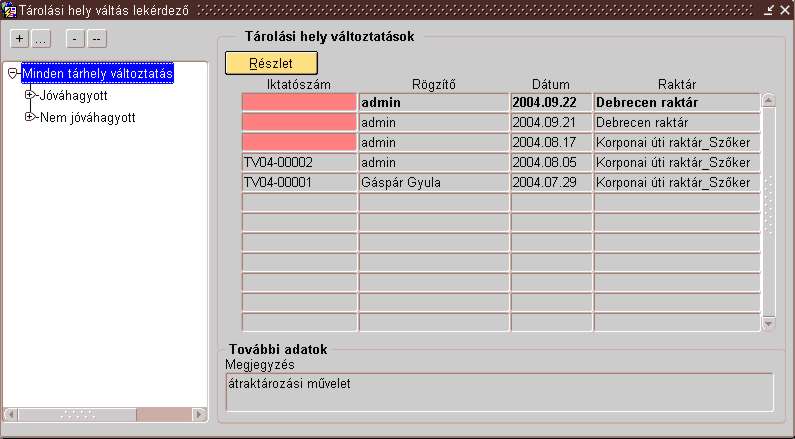Click the date 2004.08.17 cell
Screen dimensions: 795x439
[x=552, y=142]
